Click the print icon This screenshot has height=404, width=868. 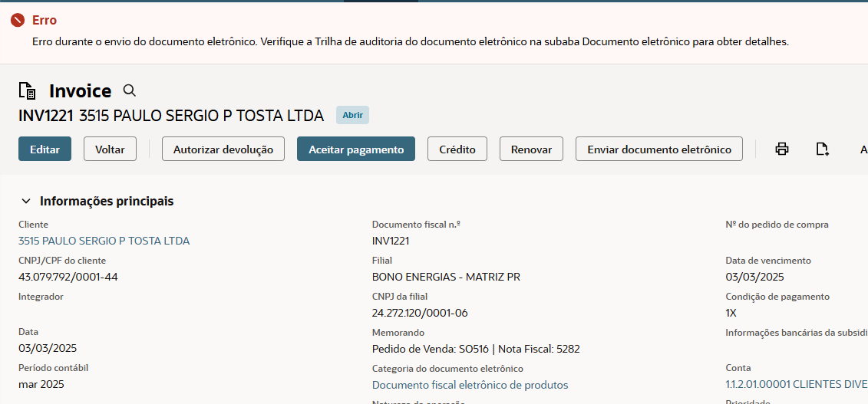(x=782, y=149)
